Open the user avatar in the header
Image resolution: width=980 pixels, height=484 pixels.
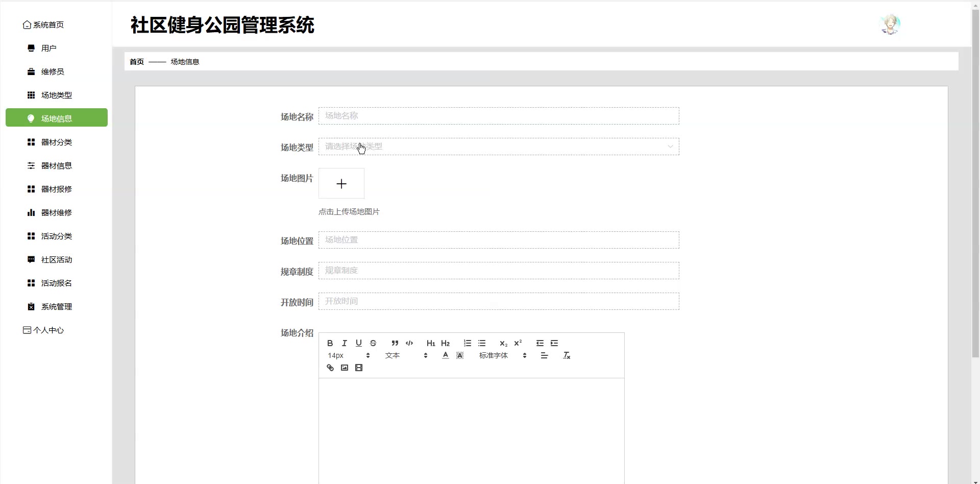891,25
